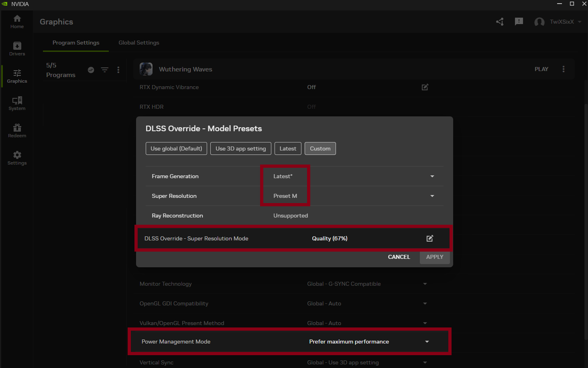Click the Wuthering Waves program title
Image resolution: width=588 pixels, height=368 pixels.
[x=185, y=69]
